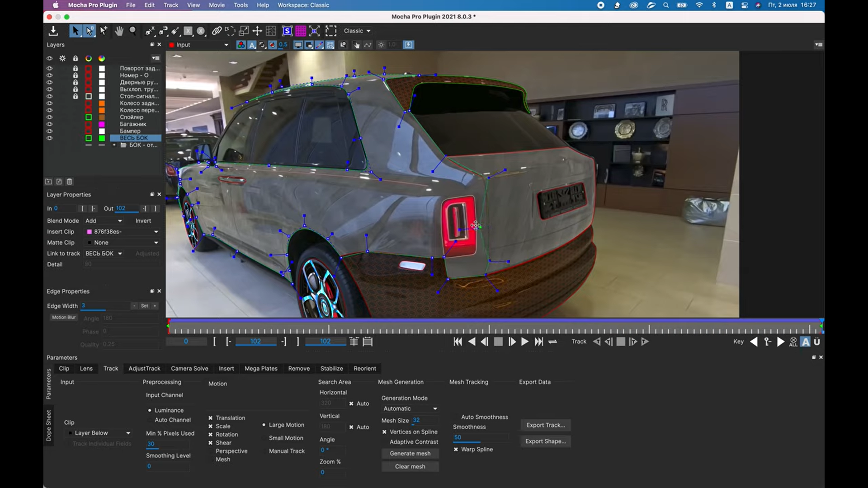
Task: Select the Small Motion radio button
Action: click(264, 438)
